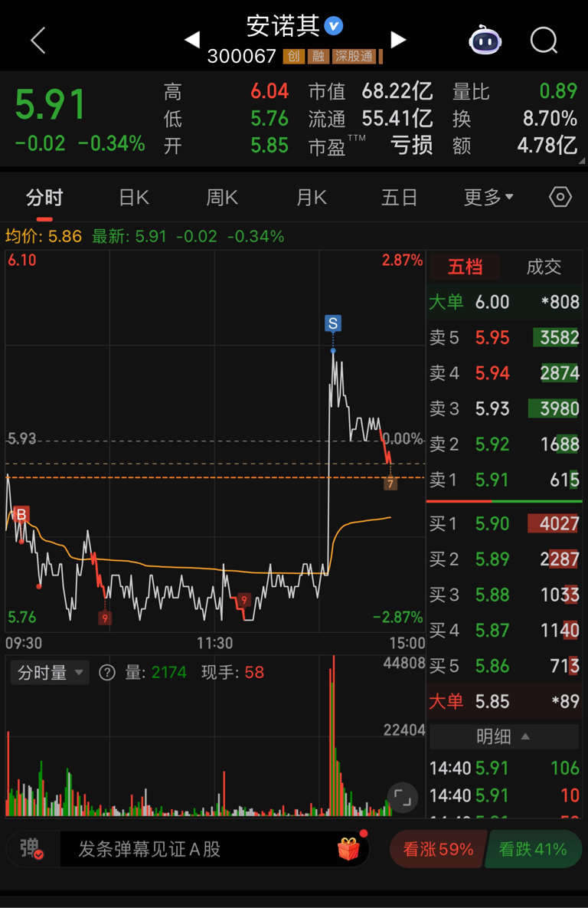588x908 pixels.
Task: Tap the 卖3 5.93 order row
Action: coord(504,409)
